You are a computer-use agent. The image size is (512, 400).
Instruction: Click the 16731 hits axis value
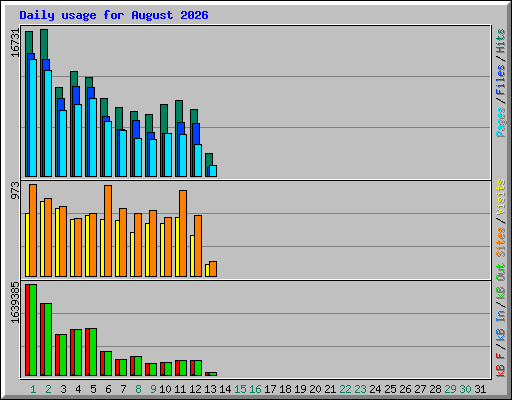15,43
